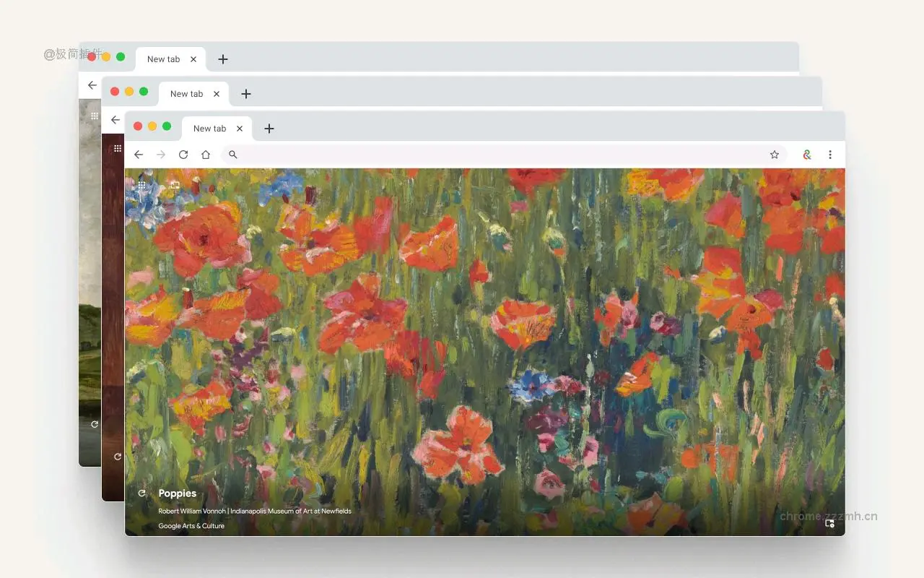924x578 pixels.
Task: Click the green maximize traffic light button
Action: (168, 125)
